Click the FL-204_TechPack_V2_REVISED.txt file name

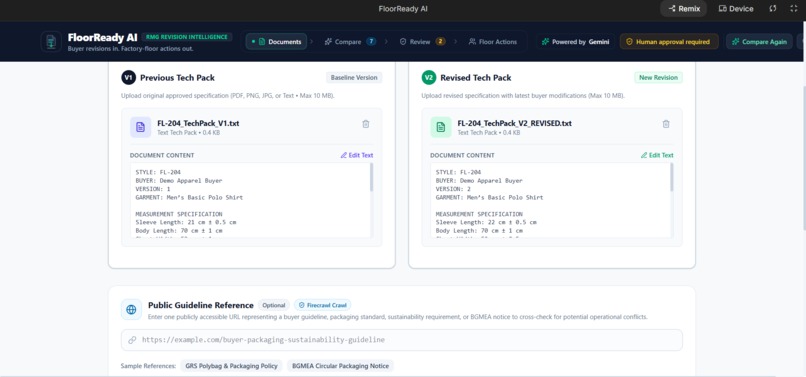515,123
